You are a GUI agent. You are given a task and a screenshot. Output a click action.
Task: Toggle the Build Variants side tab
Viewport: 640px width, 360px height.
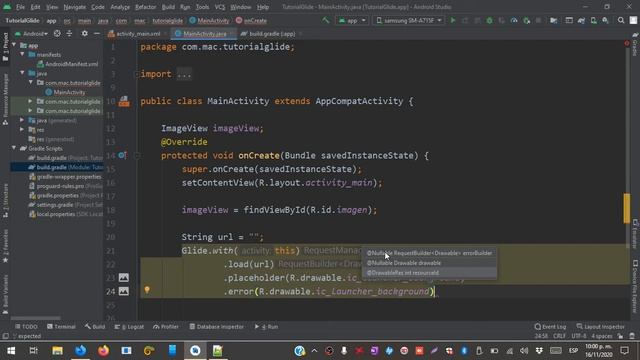tap(5, 294)
